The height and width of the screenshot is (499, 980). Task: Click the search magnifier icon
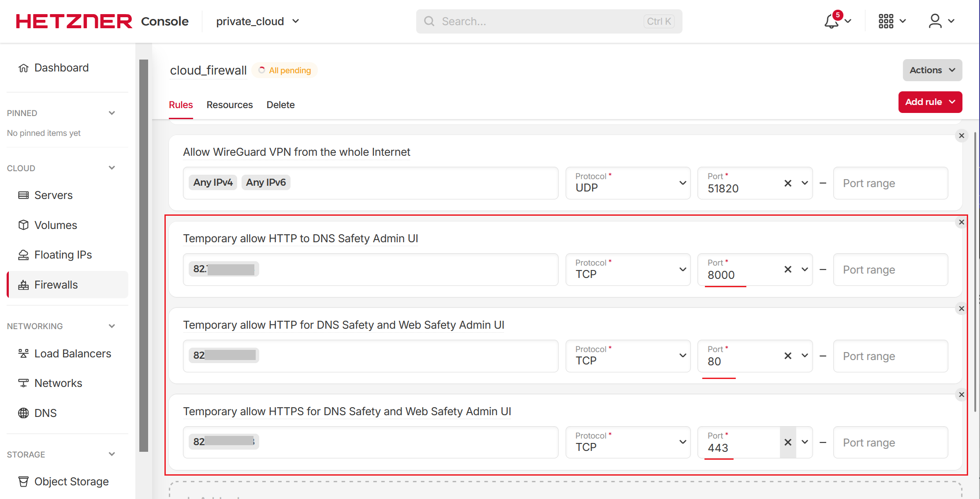[x=429, y=21]
